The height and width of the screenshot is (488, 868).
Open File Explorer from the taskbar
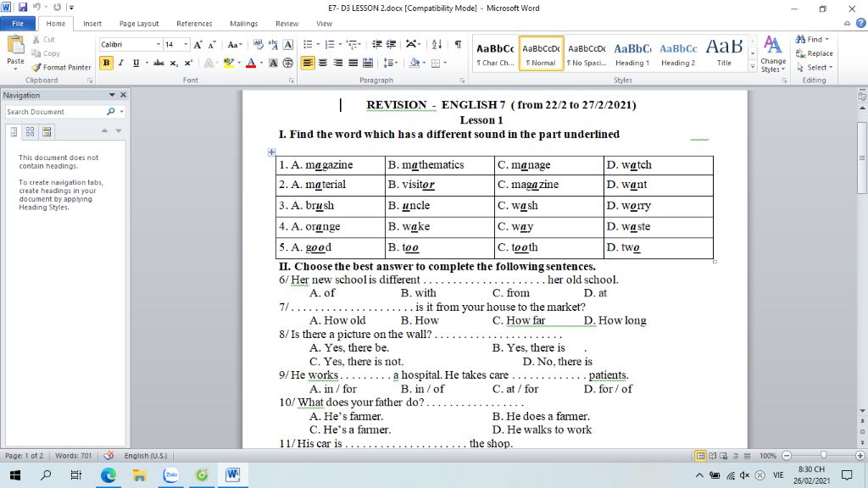click(x=139, y=474)
